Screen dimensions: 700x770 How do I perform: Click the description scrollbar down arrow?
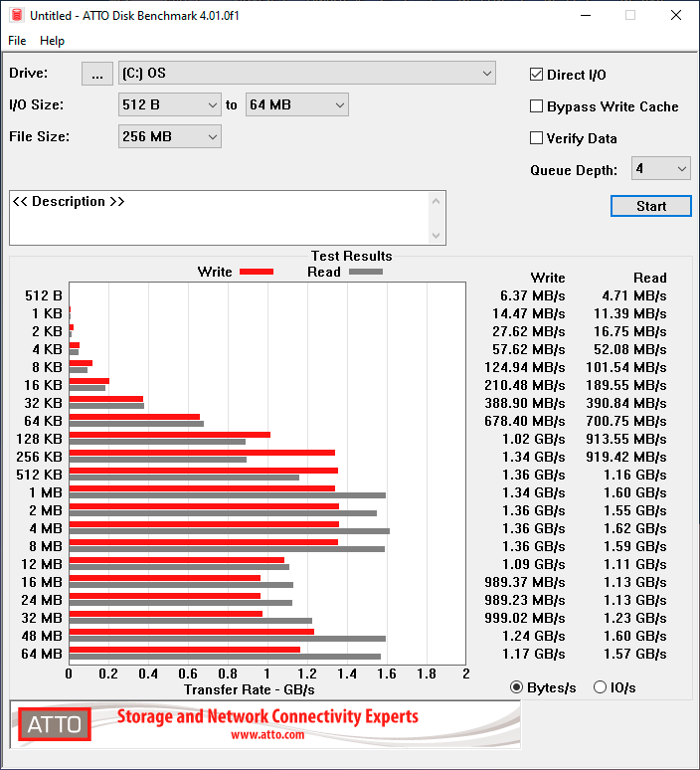(436, 236)
